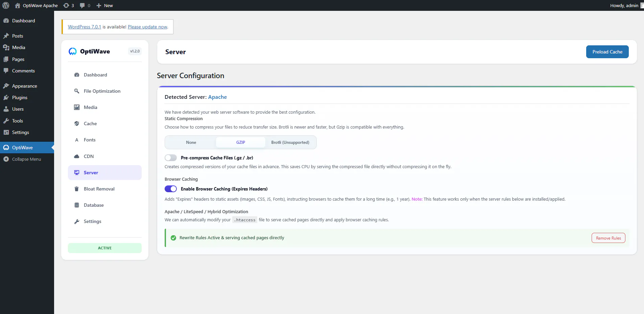Click the Remove Rules button
The image size is (644, 314).
[x=608, y=238]
